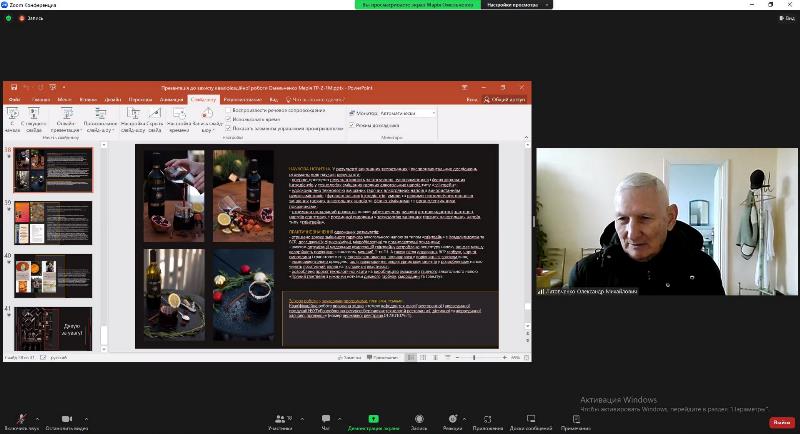Open the File tab in PowerPoint
Image resolution: width=800 pixels, height=434 pixels.
click(14, 100)
